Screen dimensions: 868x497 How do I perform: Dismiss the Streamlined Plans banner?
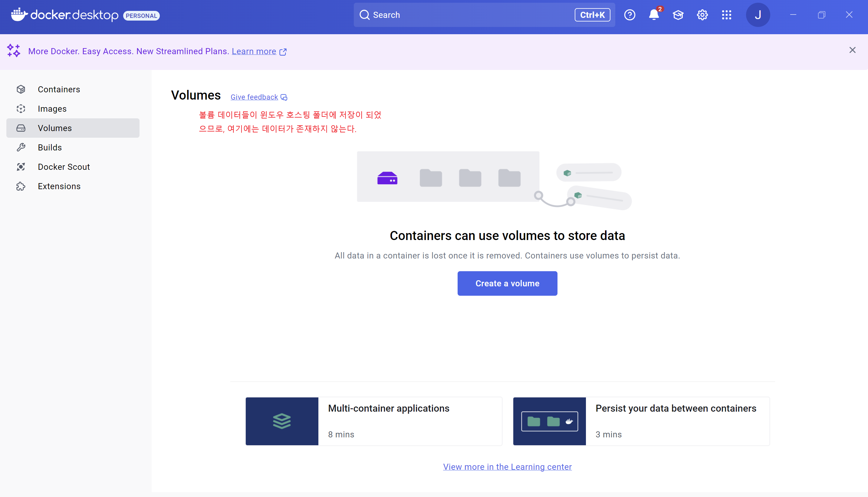pyautogui.click(x=852, y=50)
